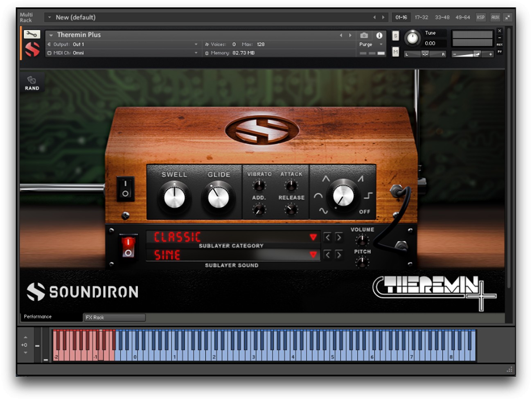
Task: Switch to channel page 33-48
Action: point(442,17)
